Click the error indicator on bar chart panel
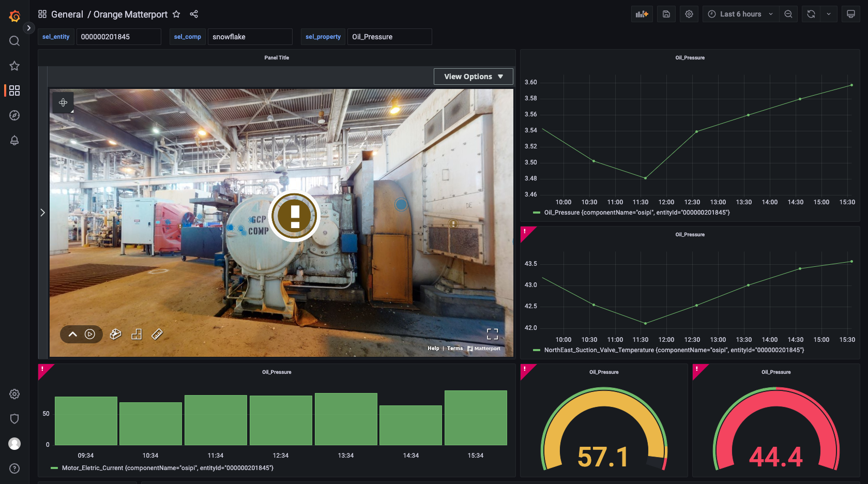Screen dimensions: 868x484 [x=42, y=369]
